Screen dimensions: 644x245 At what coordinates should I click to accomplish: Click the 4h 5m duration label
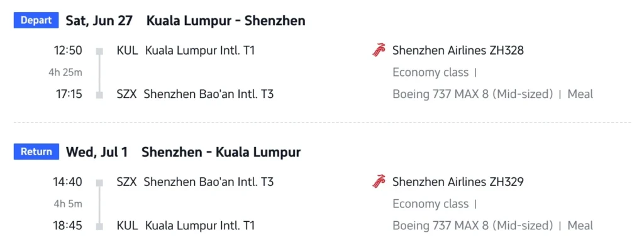(68, 204)
